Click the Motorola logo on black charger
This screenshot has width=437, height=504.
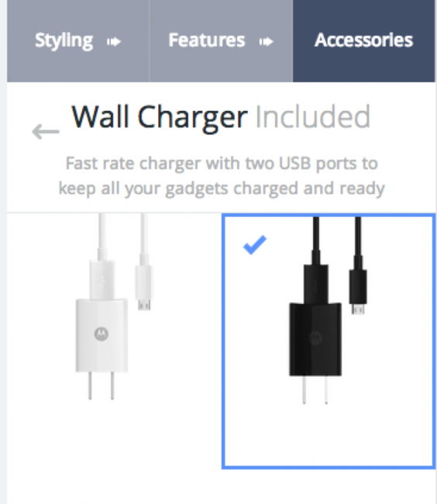pyautogui.click(x=315, y=337)
